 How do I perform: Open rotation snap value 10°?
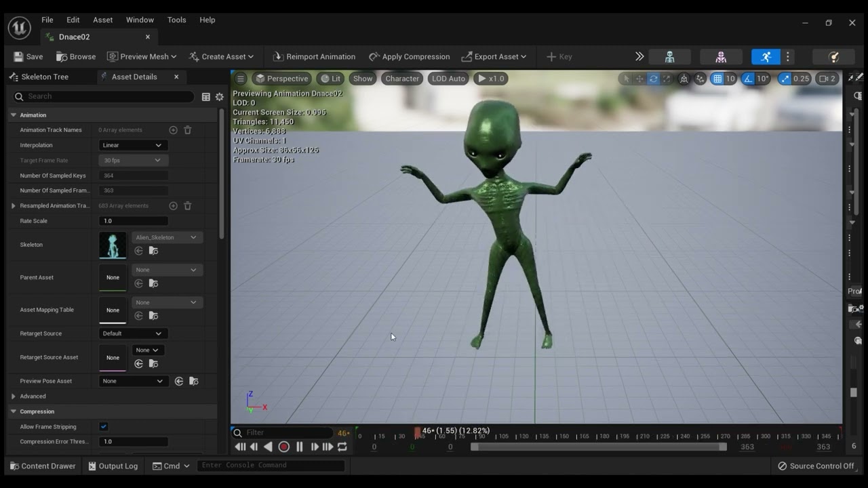coord(763,79)
